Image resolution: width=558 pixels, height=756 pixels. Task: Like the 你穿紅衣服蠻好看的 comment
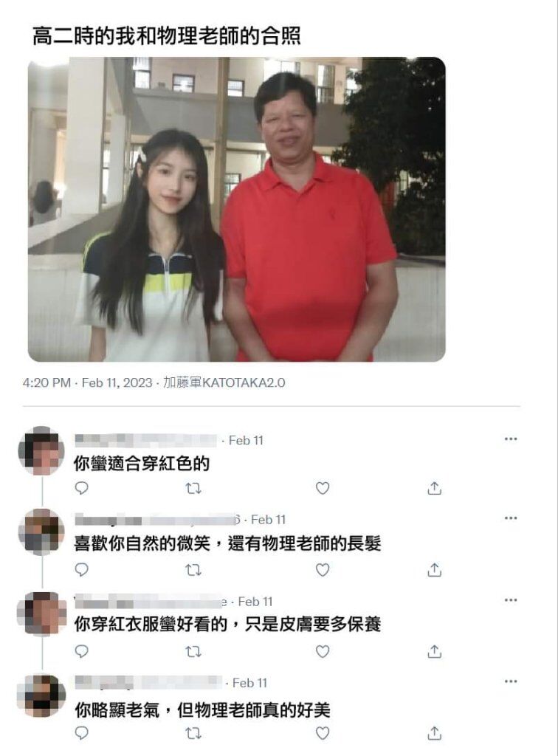pos(323,651)
